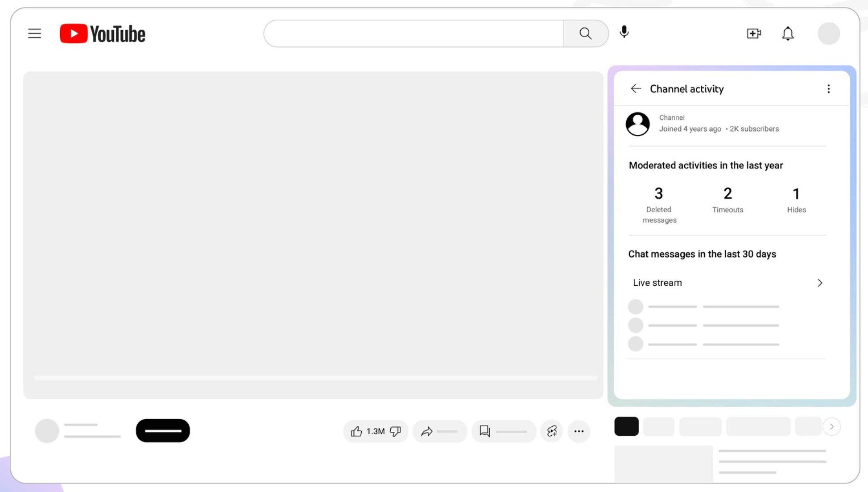This screenshot has height=492, width=868.
Task: Select the active black category chip
Action: click(626, 426)
